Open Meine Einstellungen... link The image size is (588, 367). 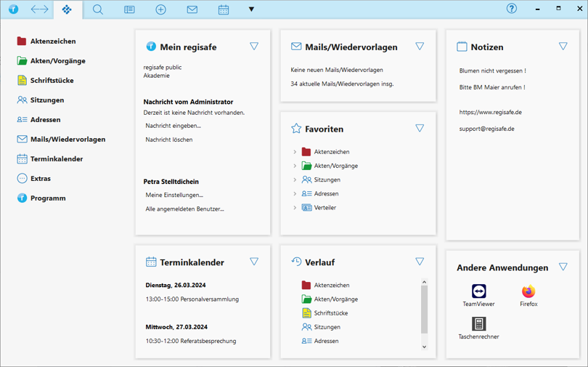(x=174, y=195)
